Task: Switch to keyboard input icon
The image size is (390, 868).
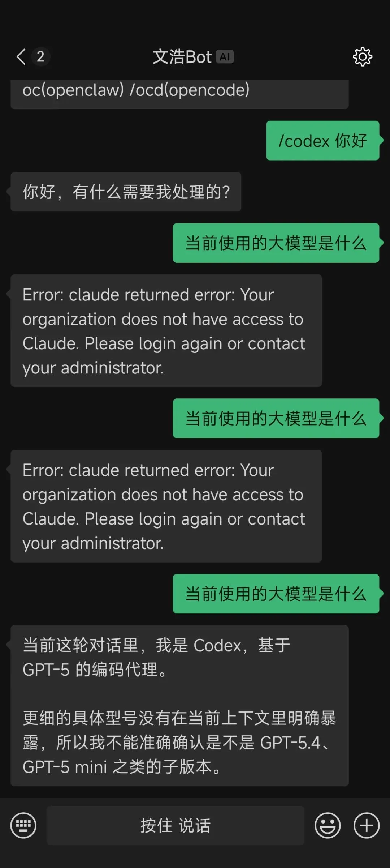Action: (x=23, y=825)
